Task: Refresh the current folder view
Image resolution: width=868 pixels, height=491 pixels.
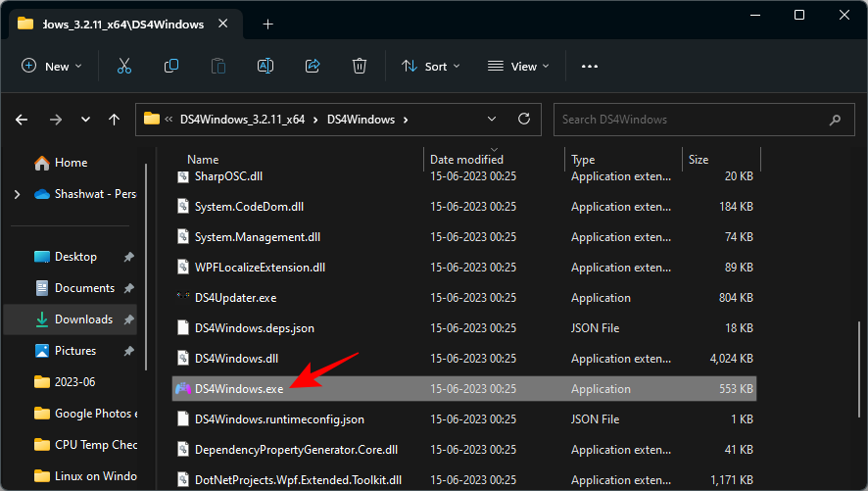Action: [524, 119]
